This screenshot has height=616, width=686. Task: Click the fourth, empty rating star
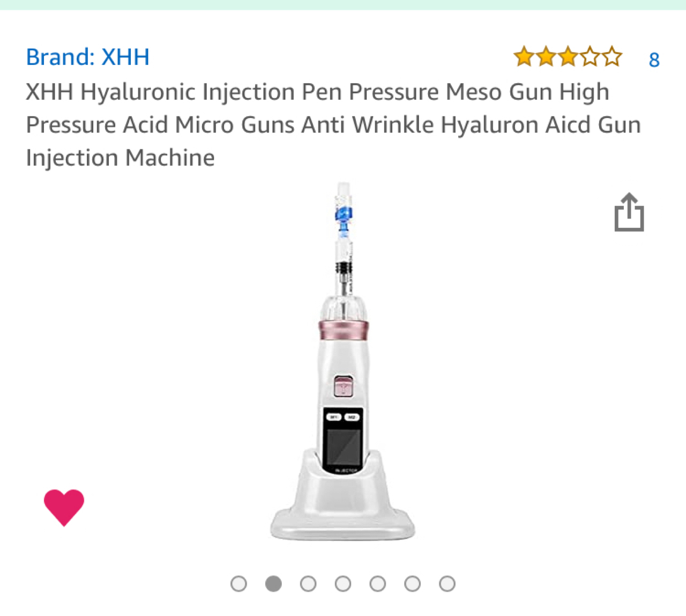590,56
